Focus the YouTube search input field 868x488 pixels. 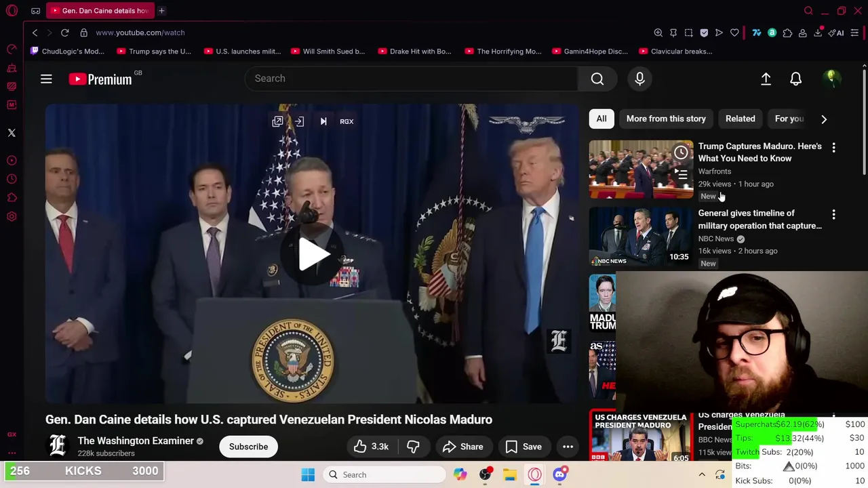click(x=411, y=79)
